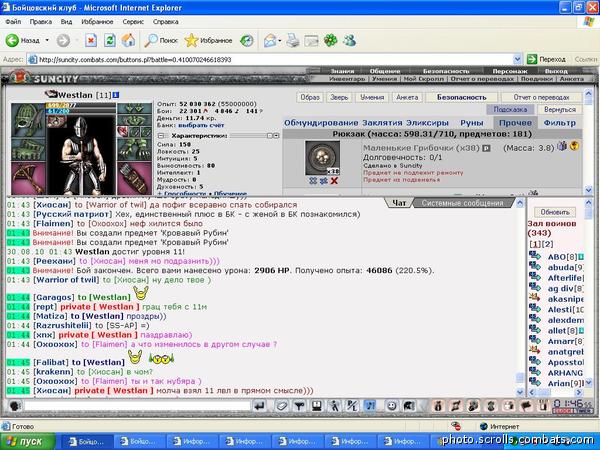Click the smiley emoticons icon in chat toolbar
600x450 pixels.
click(x=391, y=406)
